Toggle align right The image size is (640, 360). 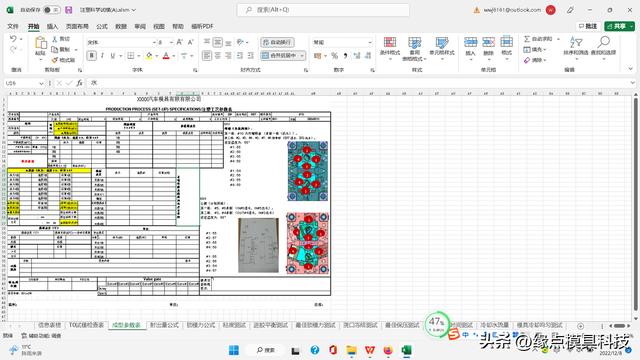(x=228, y=56)
